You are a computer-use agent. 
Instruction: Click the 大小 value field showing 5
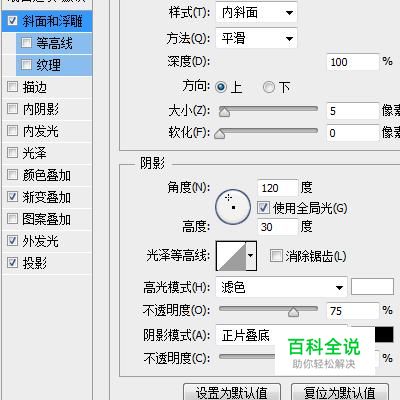(x=353, y=111)
